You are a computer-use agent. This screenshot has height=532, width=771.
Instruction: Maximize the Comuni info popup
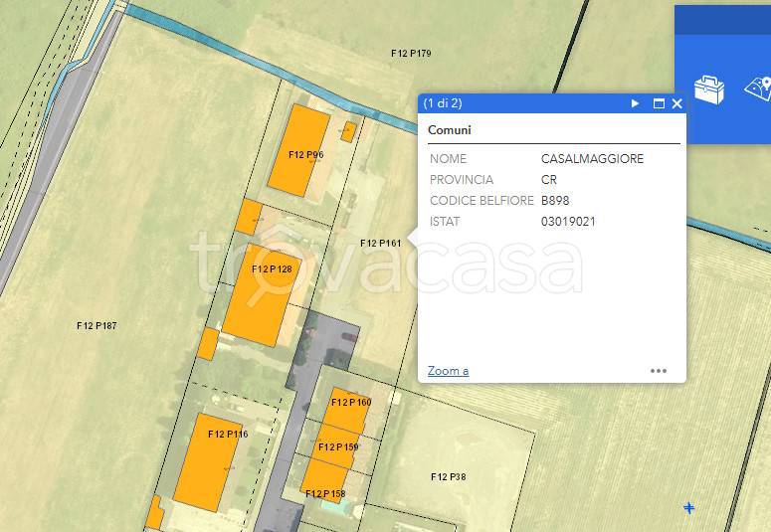click(x=658, y=103)
